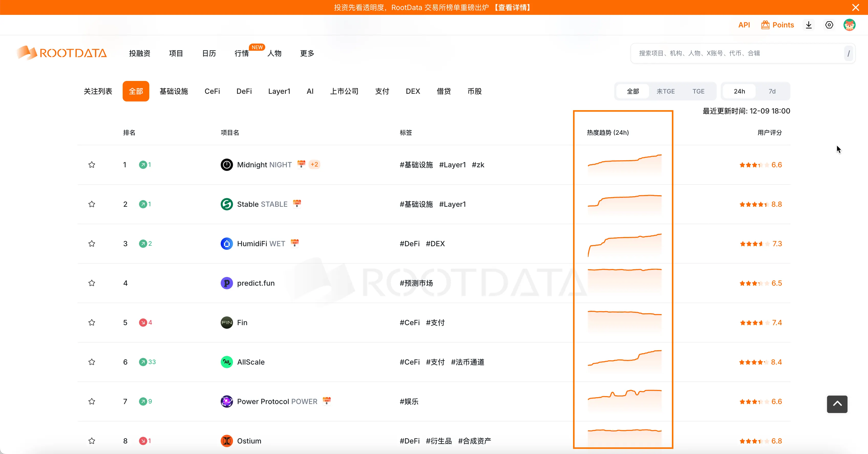The image size is (868, 454).
Task: Switch trend period to 7d
Action: [x=772, y=91]
